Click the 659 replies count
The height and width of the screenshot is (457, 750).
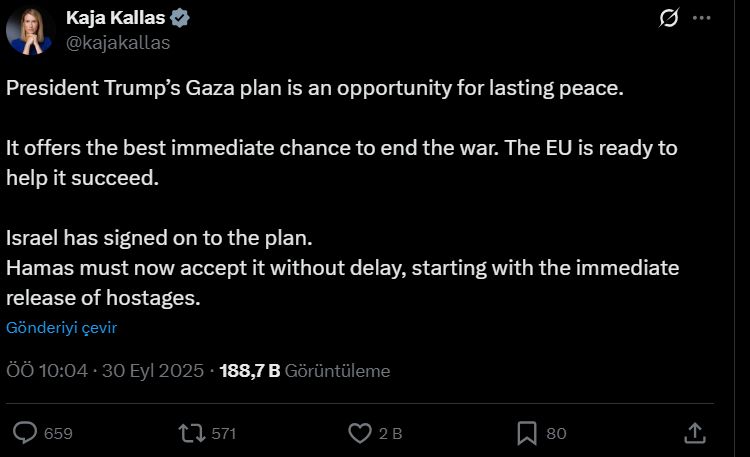[58, 433]
